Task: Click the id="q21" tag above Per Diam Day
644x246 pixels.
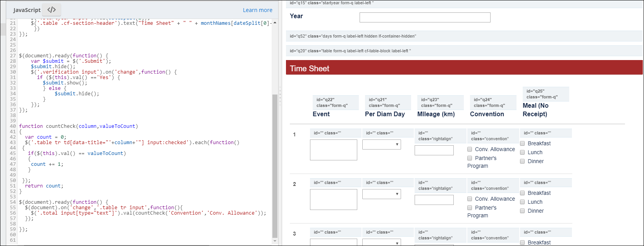Action: tap(388, 103)
